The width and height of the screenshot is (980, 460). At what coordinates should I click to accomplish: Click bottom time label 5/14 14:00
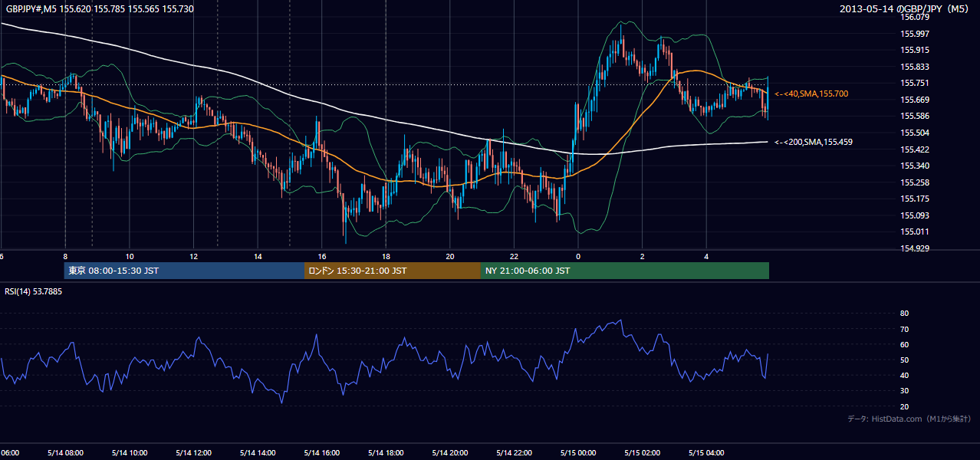tap(258, 452)
